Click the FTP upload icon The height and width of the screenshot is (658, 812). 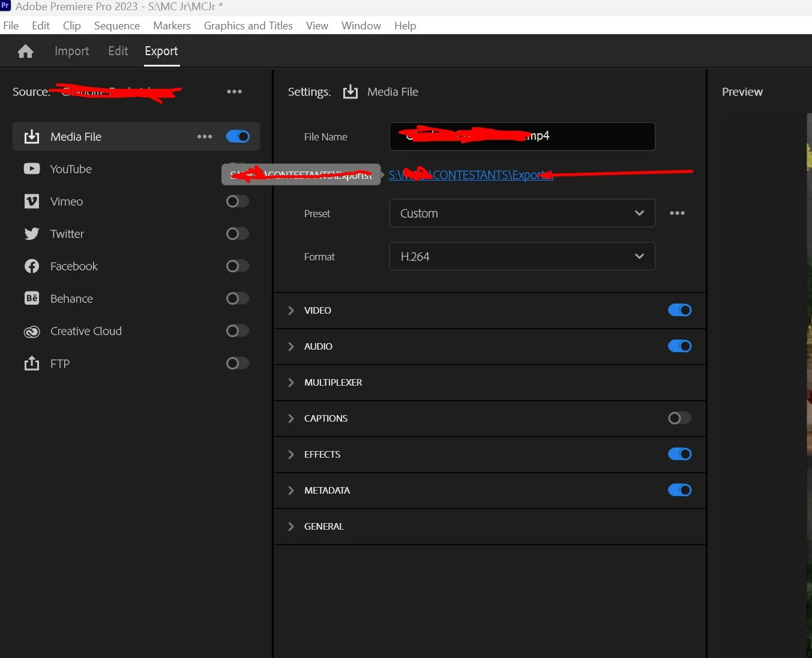click(x=32, y=363)
